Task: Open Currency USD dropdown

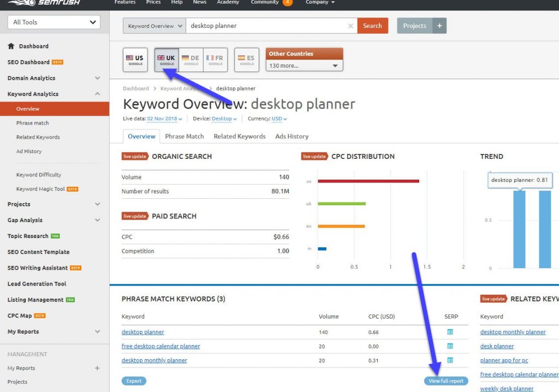Action: coord(279,119)
